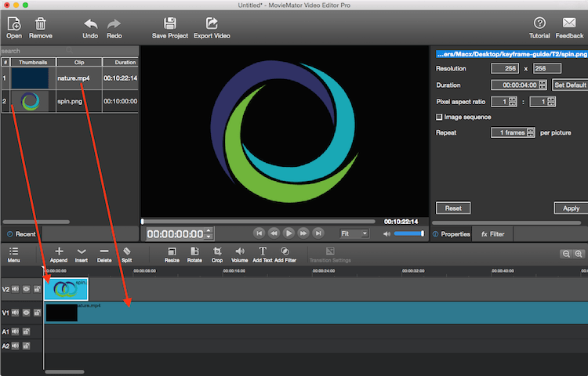588x376 pixels.
Task: Click the Crop tool icon
Action: [217, 251]
